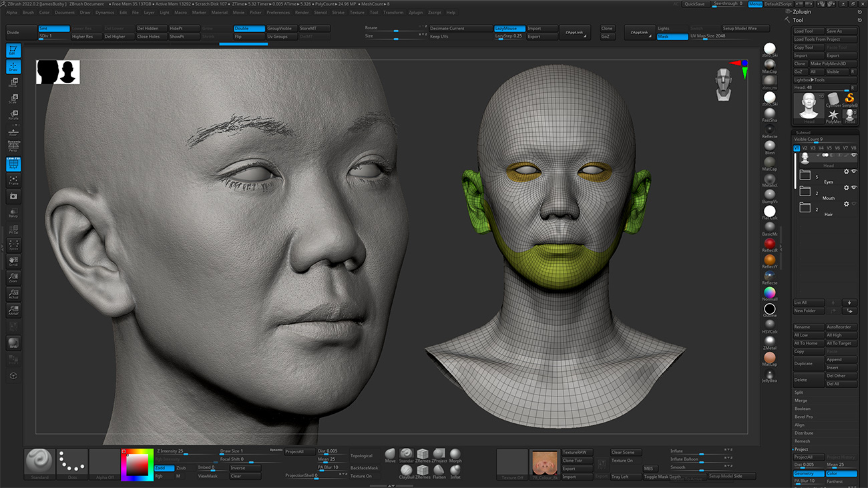Pick the Standard brush
The width and height of the screenshot is (868, 488).
[406, 453]
